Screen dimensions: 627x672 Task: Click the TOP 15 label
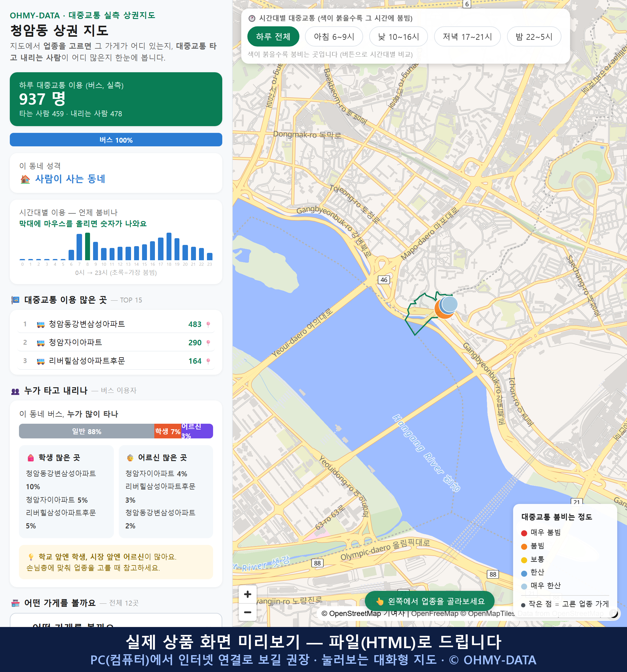click(x=131, y=300)
